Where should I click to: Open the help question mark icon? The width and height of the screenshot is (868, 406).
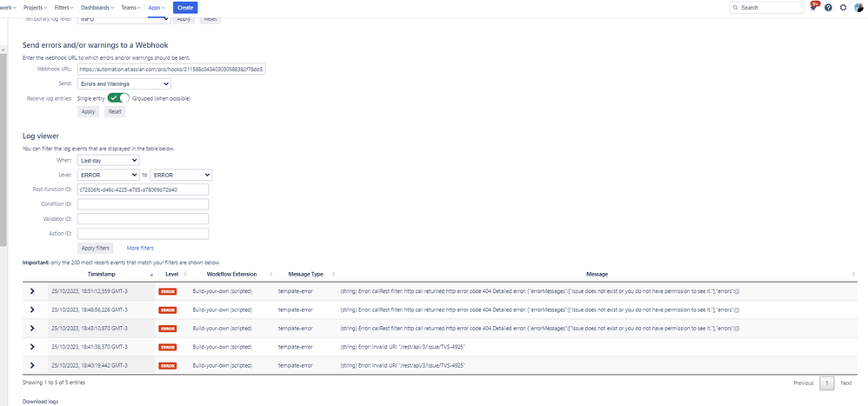828,8
